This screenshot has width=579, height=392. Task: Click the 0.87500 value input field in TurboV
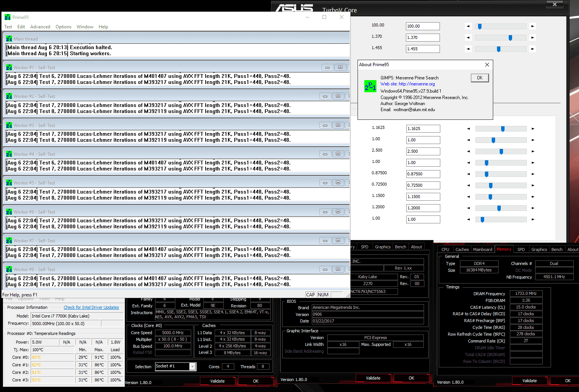(423, 174)
